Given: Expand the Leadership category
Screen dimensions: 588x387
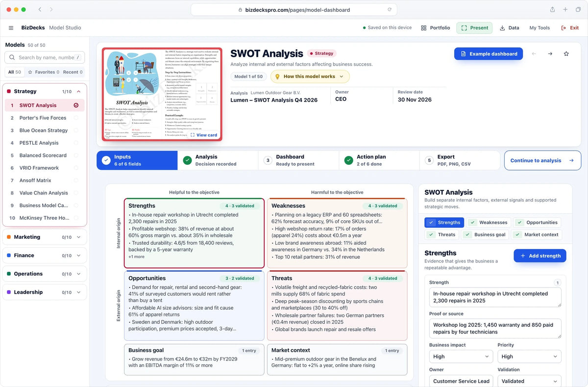Looking at the screenshot, I should (45, 292).
